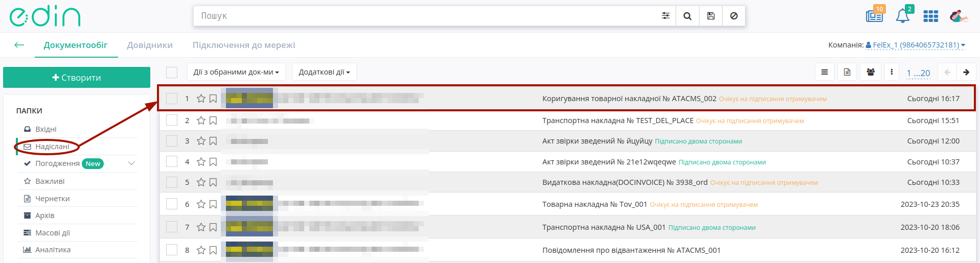This screenshot has height=263, width=980.
Task: Star document number 6
Action: 201,204
